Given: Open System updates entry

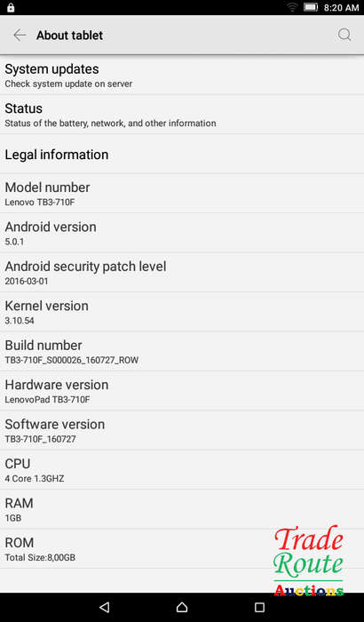Looking at the screenshot, I should 182,75.
